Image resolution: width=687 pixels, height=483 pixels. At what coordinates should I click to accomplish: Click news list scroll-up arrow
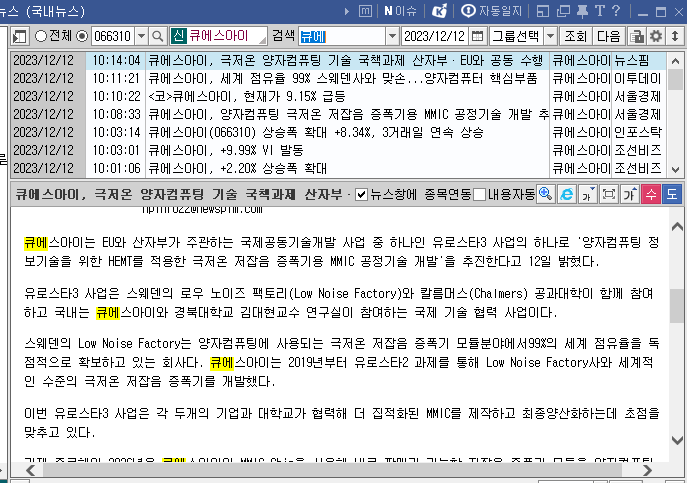[x=675, y=61]
